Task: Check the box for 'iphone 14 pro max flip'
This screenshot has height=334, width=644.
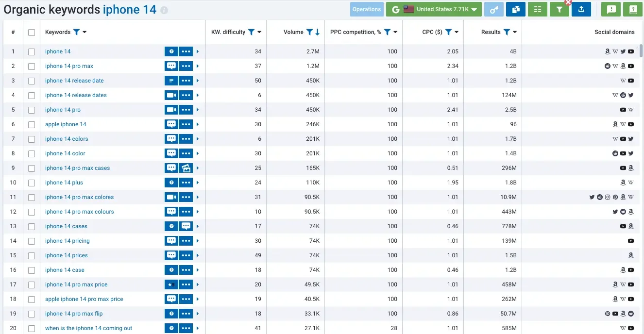Action: pos(32,314)
